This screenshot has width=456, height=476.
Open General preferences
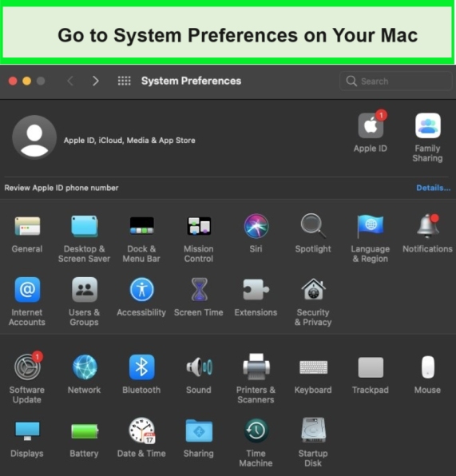pyautogui.click(x=27, y=227)
